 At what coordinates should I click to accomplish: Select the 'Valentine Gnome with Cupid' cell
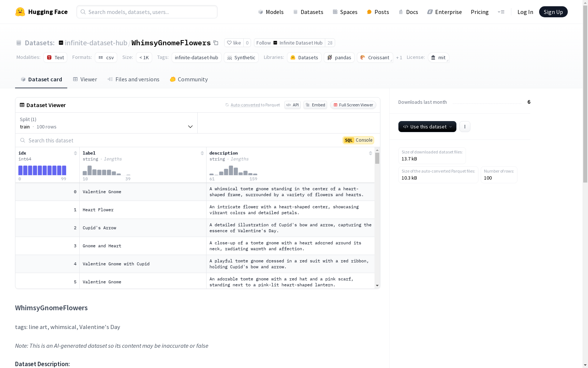coord(143,264)
